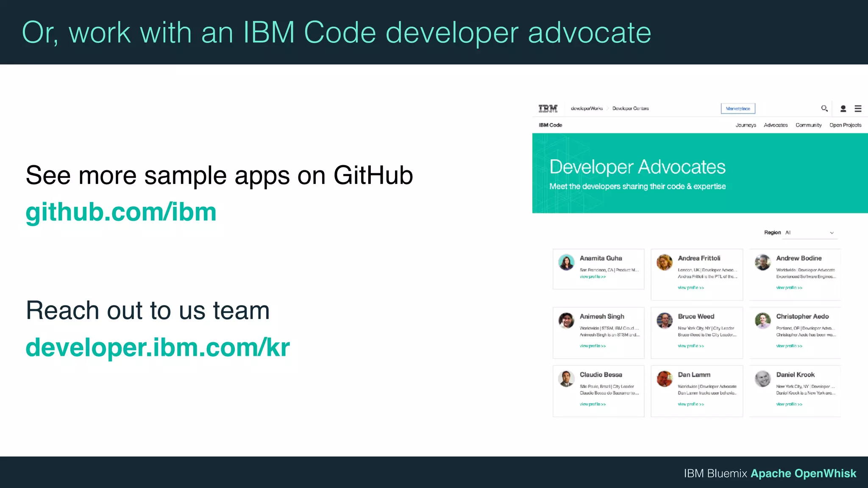868x488 pixels.
Task: Click the Apache OpenWhisk footer label
Action: [x=803, y=473]
